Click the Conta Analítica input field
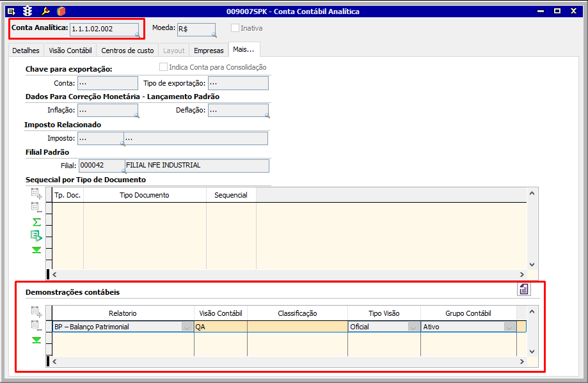The width and height of the screenshot is (588, 383). pos(104,29)
